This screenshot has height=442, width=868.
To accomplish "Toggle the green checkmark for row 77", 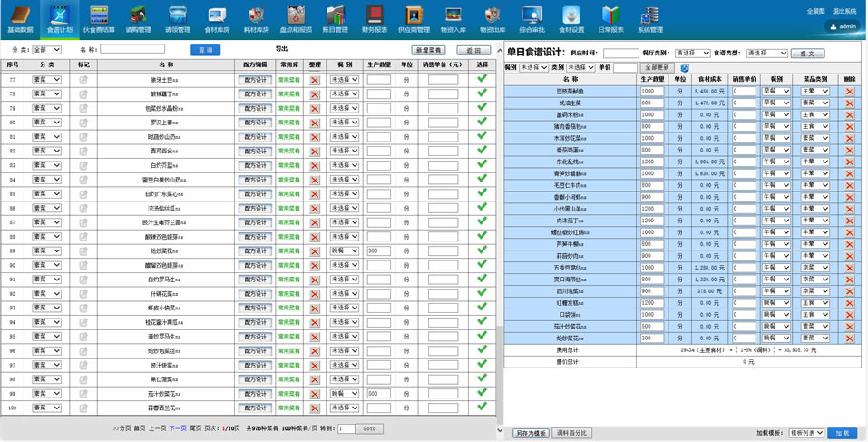I will pos(482,79).
